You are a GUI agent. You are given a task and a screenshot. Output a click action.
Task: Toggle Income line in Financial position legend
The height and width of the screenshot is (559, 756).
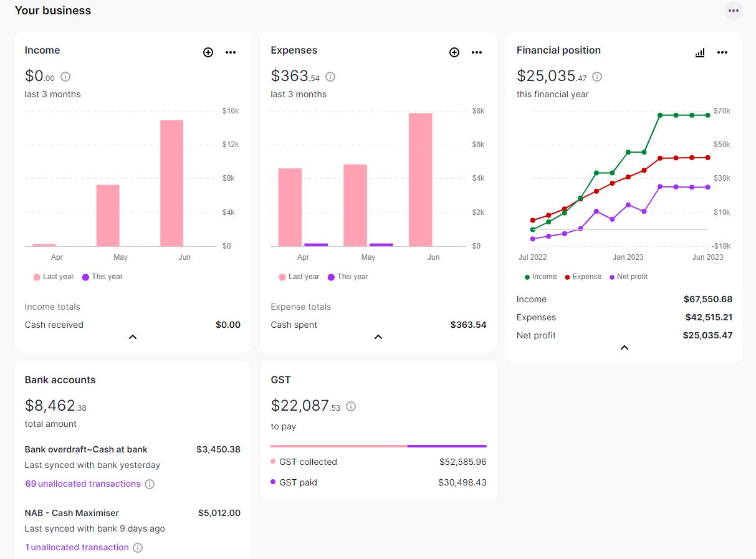click(x=541, y=277)
